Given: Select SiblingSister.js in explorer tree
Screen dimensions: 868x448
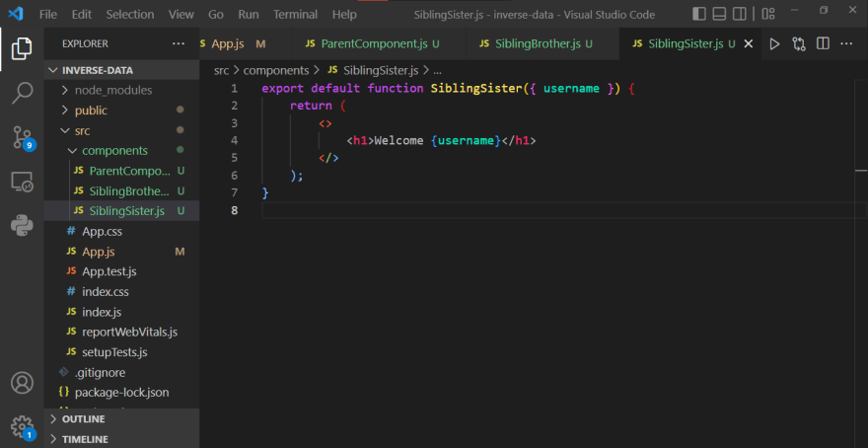Looking at the screenshot, I should click(121, 211).
